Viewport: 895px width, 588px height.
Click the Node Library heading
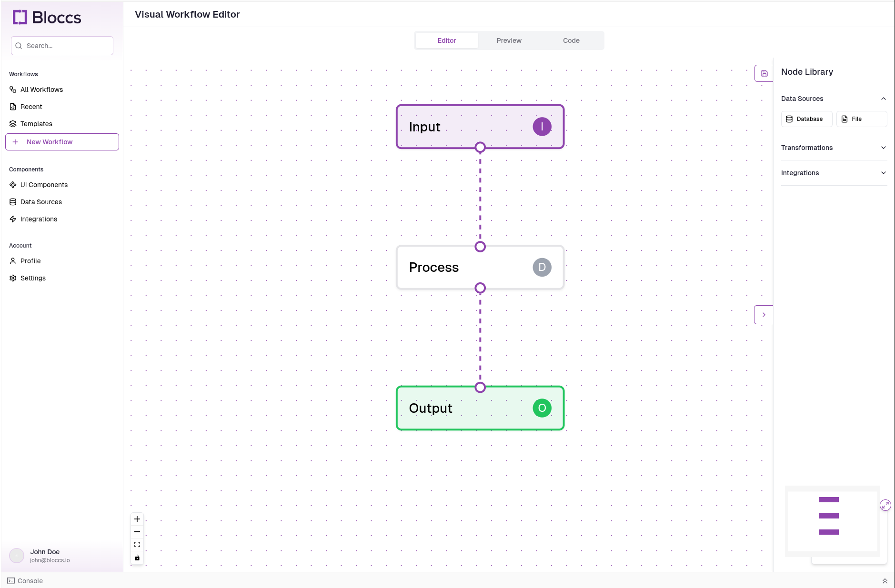click(x=807, y=72)
